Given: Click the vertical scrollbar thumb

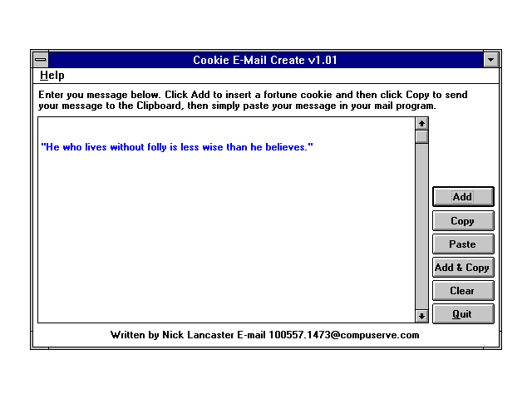Looking at the screenshot, I should (x=421, y=136).
